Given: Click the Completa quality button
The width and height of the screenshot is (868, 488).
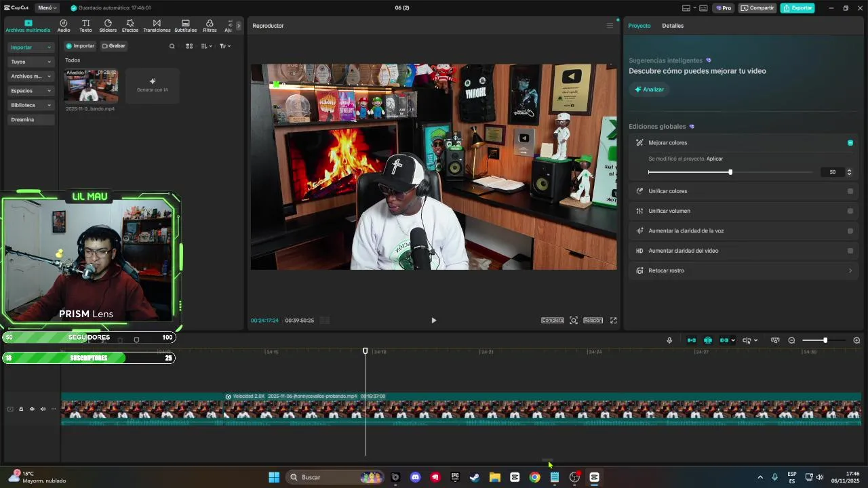Looking at the screenshot, I should [x=553, y=321].
